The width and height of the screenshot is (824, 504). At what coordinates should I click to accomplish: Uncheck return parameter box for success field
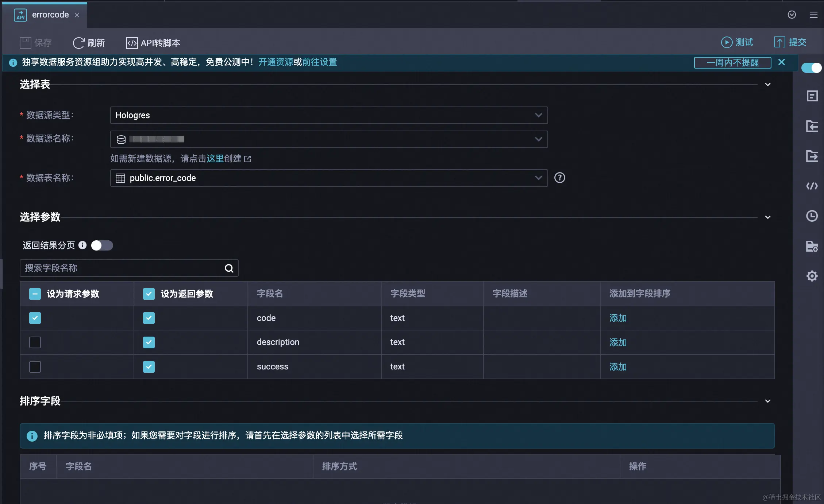point(149,367)
